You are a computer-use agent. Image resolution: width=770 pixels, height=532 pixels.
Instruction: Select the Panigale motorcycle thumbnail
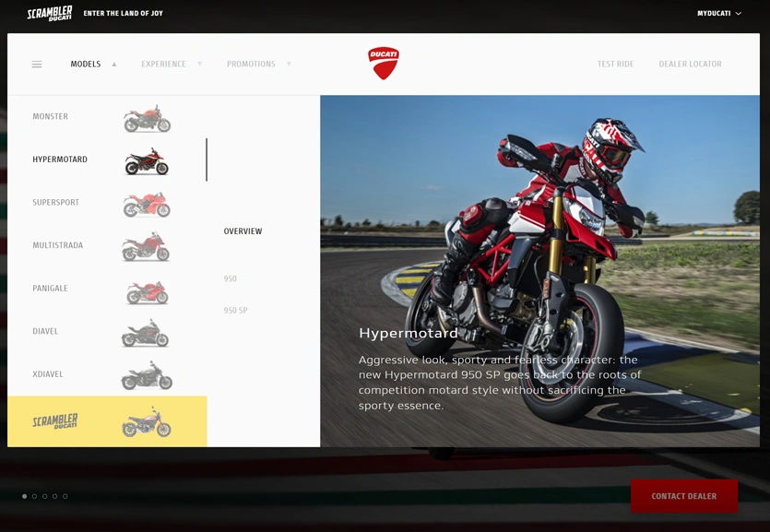point(148,292)
